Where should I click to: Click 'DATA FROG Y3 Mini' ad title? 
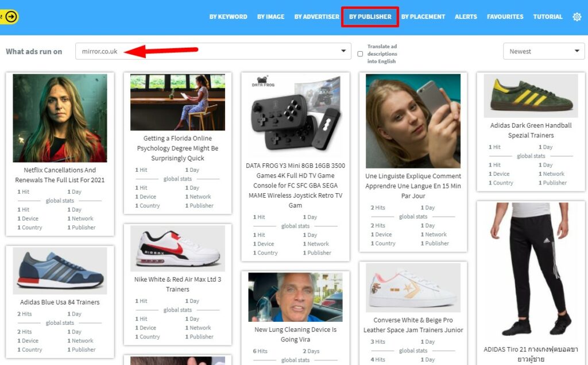tap(296, 186)
